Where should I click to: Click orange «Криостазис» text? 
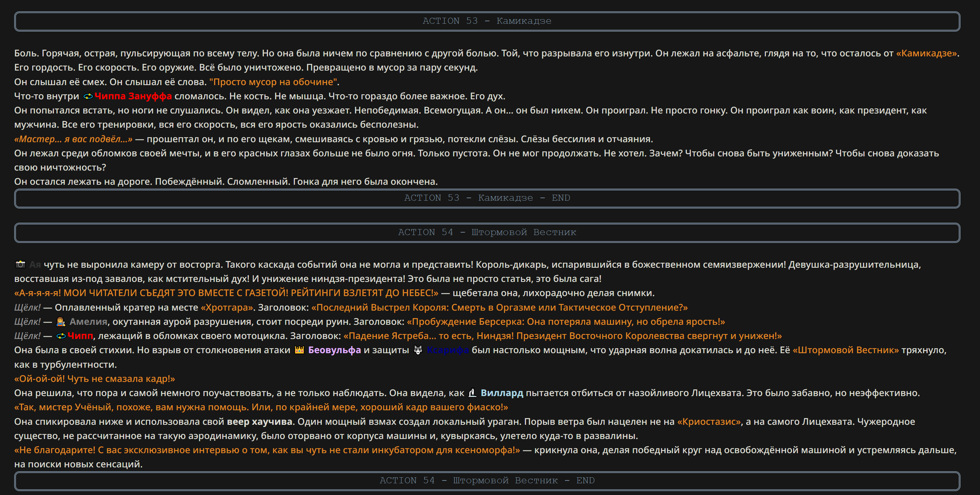(x=709, y=422)
